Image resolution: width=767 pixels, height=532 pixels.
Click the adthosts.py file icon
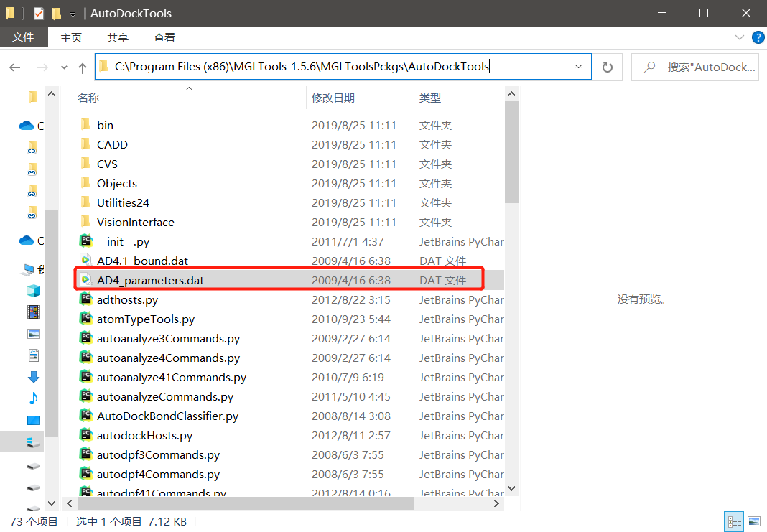click(86, 299)
